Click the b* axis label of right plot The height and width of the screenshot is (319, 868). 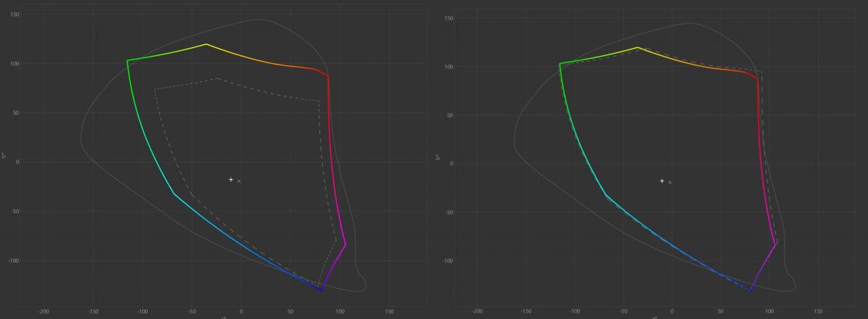[438, 157]
